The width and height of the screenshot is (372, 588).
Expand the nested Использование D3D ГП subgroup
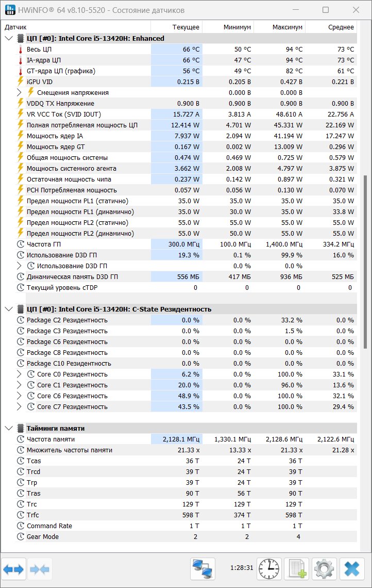pyautogui.click(x=19, y=266)
